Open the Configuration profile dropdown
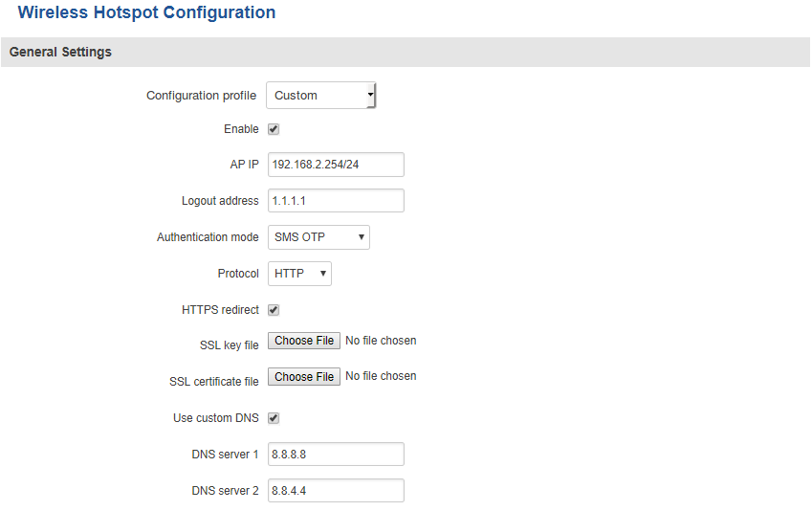Screen dimensions: 812x511 pos(320,96)
